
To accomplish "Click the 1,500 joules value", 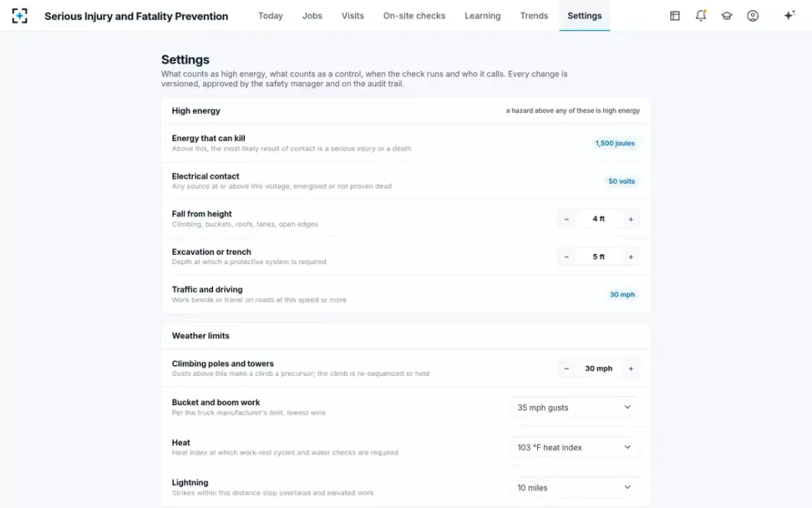I will coord(615,143).
